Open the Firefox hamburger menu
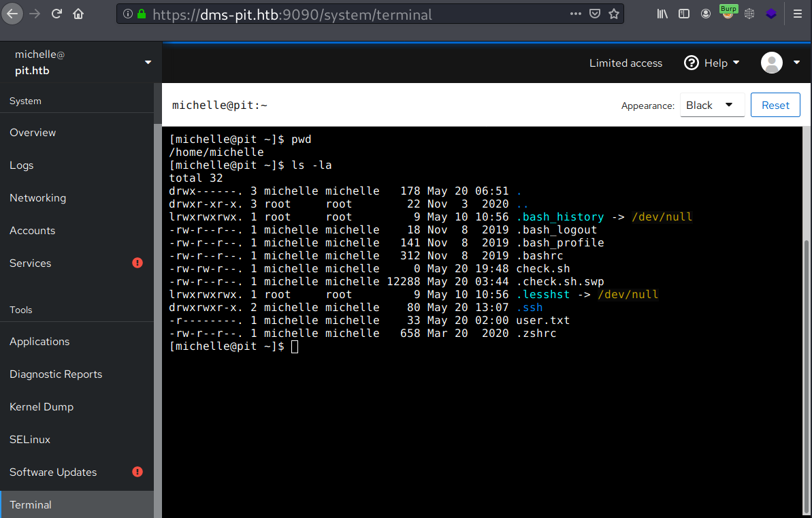 point(798,14)
